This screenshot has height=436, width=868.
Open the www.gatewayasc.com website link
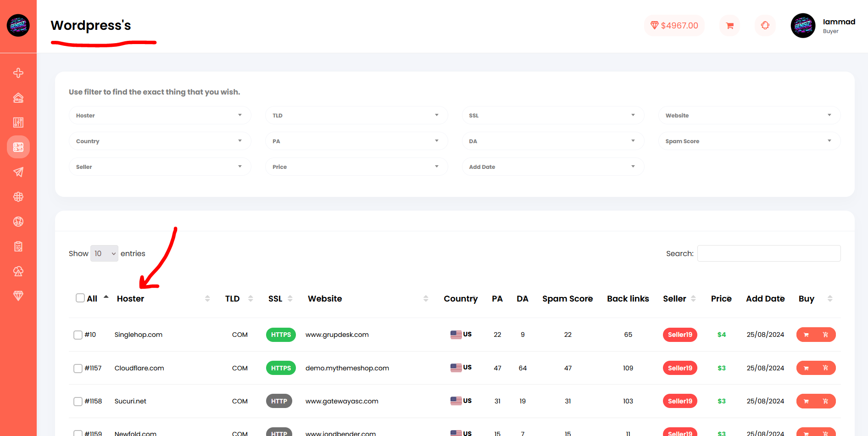pyautogui.click(x=342, y=401)
